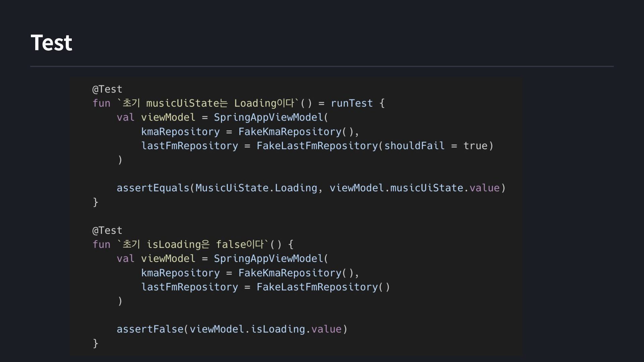This screenshot has height=362, width=644.
Task: Click the horizontal divider under the title
Action: point(322,66)
